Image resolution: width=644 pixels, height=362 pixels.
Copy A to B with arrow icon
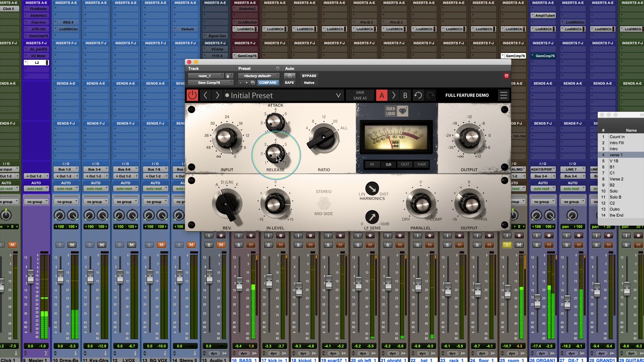(x=393, y=95)
